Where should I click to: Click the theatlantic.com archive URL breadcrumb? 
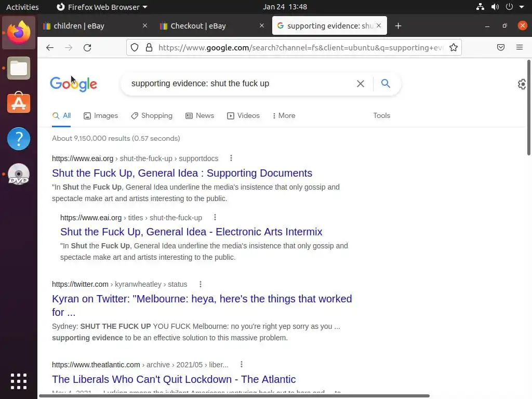[x=140, y=365]
